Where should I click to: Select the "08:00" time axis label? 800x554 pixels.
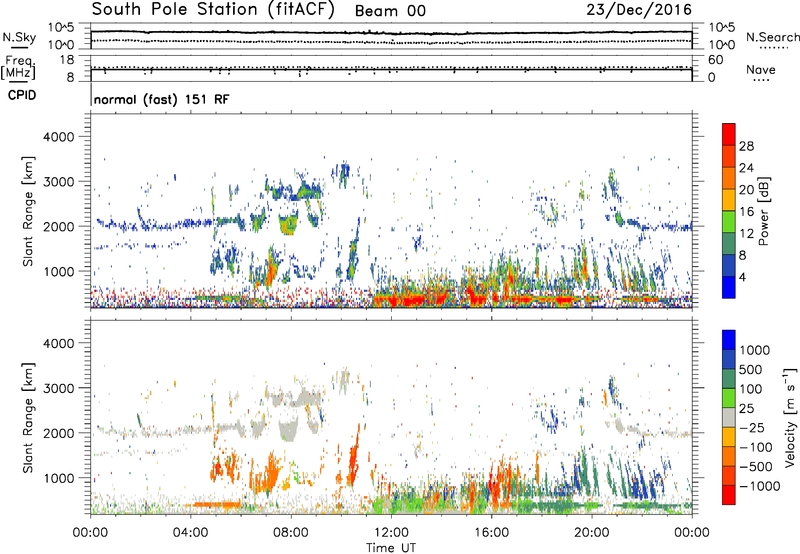coord(291,533)
